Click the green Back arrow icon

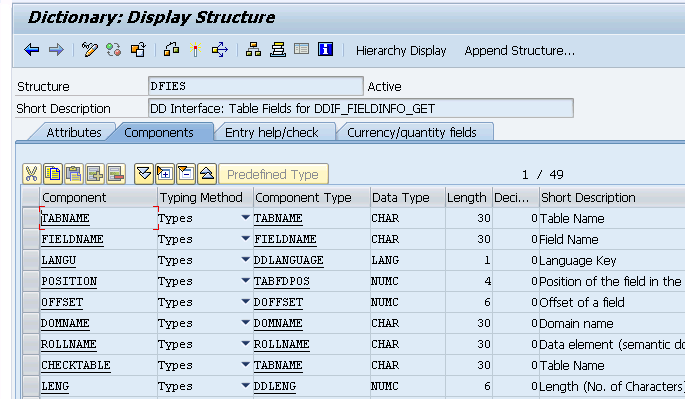[32, 50]
